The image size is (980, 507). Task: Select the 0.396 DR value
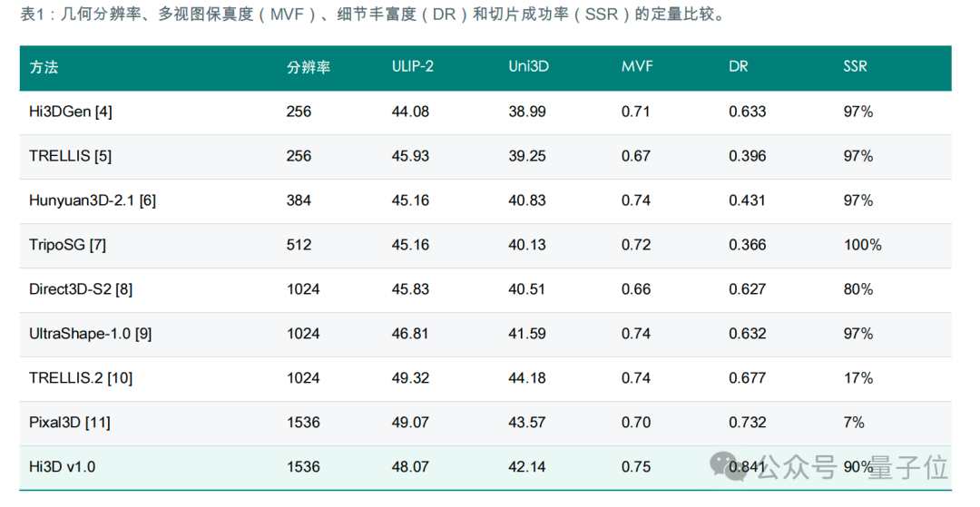747,156
